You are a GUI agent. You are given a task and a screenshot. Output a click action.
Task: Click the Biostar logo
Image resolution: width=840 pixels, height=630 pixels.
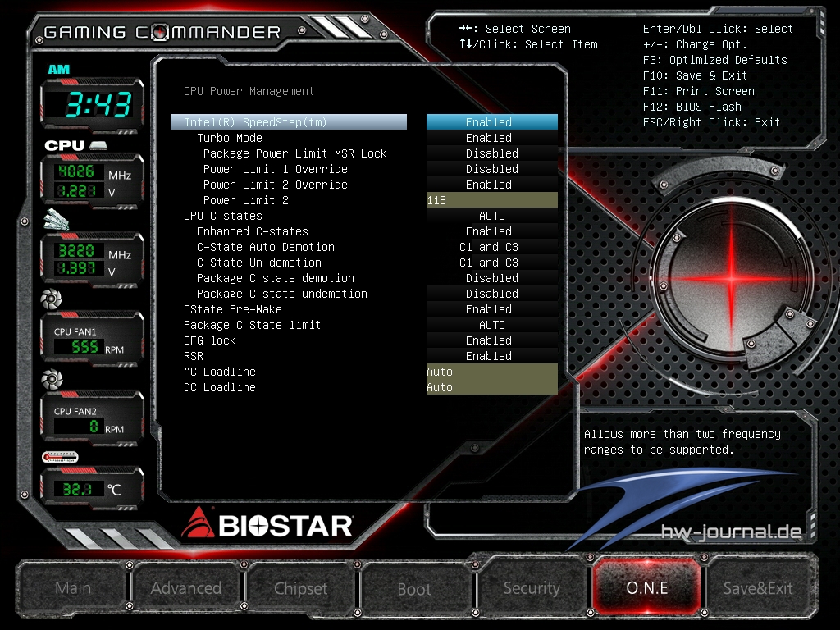coord(267,524)
